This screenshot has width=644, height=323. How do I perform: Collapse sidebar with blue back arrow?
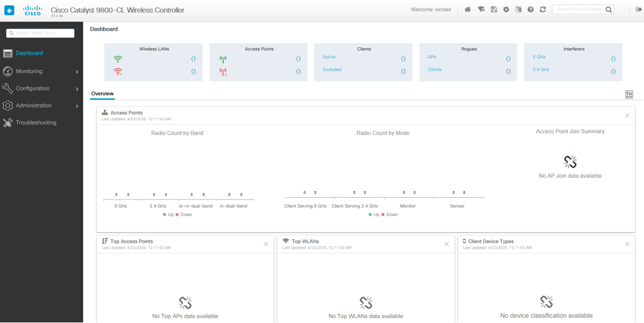[9, 10]
